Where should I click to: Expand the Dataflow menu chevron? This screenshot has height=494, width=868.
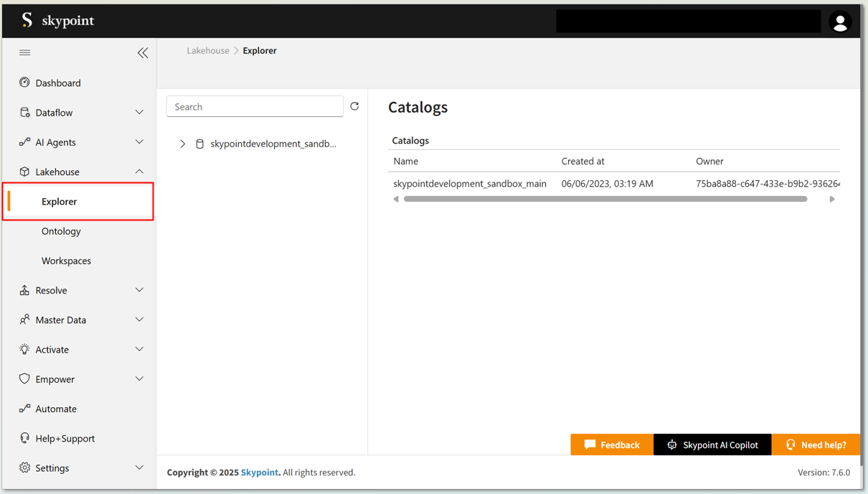[x=139, y=112]
